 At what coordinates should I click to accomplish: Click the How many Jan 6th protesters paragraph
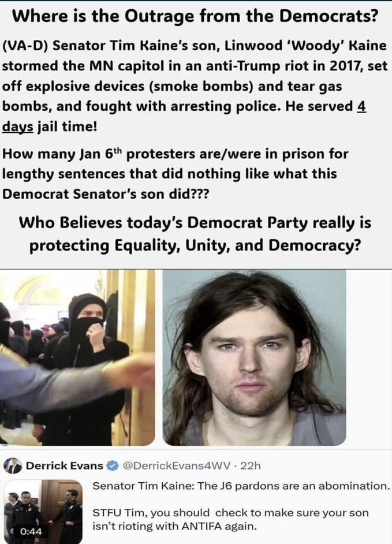click(x=175, y=173)
